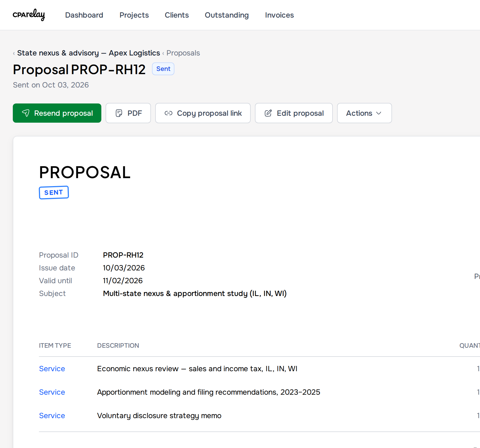The height and width of the screenshot is (448, 480).
Task: Click 'Sent on Oct 03, 2026' text
Action: tap(51, 85)
